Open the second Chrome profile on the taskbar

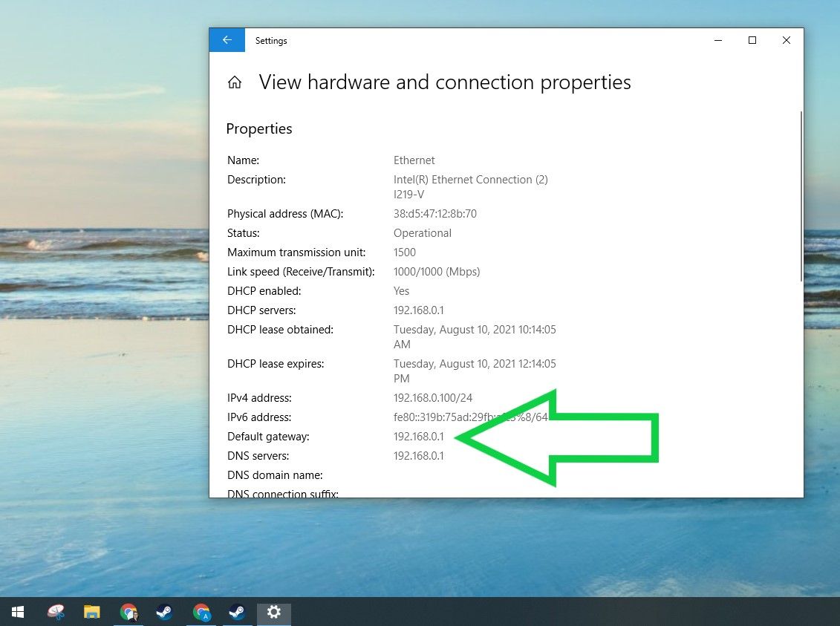tap(201, 612)
